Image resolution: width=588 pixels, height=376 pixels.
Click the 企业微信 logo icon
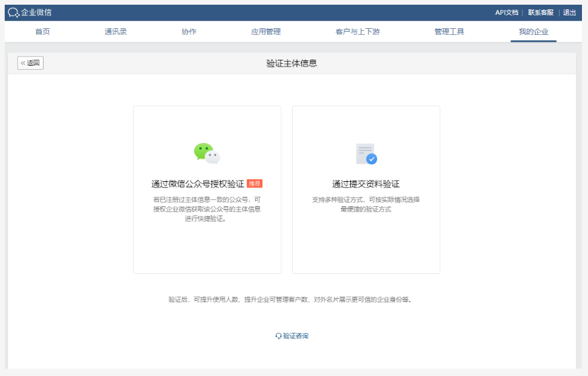tap(13, 13)
